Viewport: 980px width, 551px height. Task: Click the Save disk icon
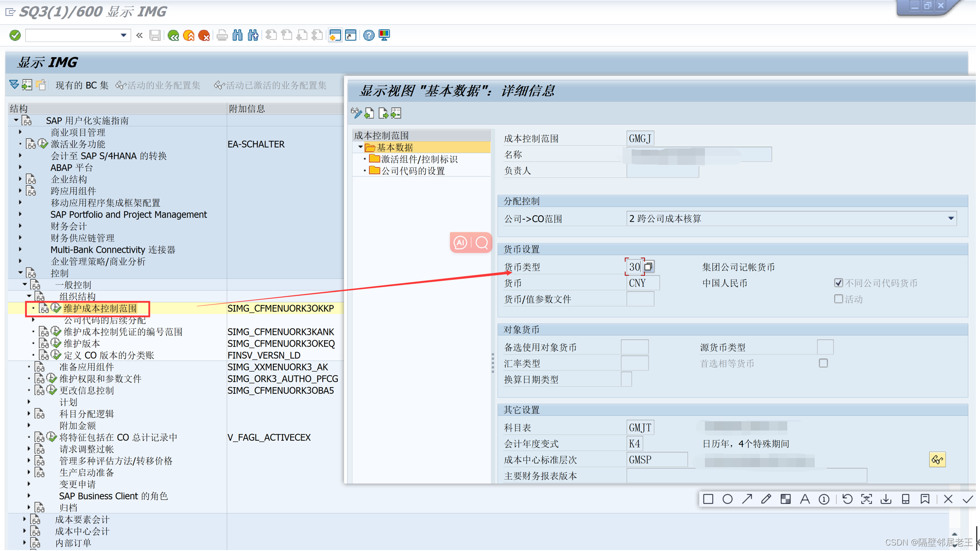click(x=155, y=35)
